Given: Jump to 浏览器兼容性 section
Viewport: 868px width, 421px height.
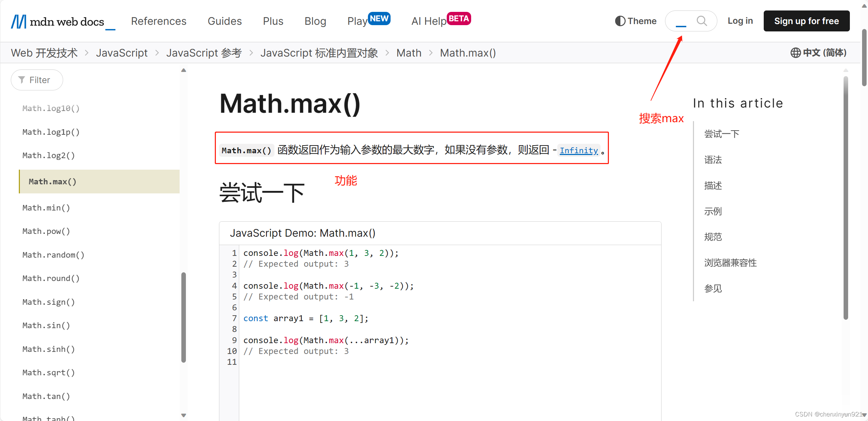Looking at the screenshot, I should coord(730,263).
